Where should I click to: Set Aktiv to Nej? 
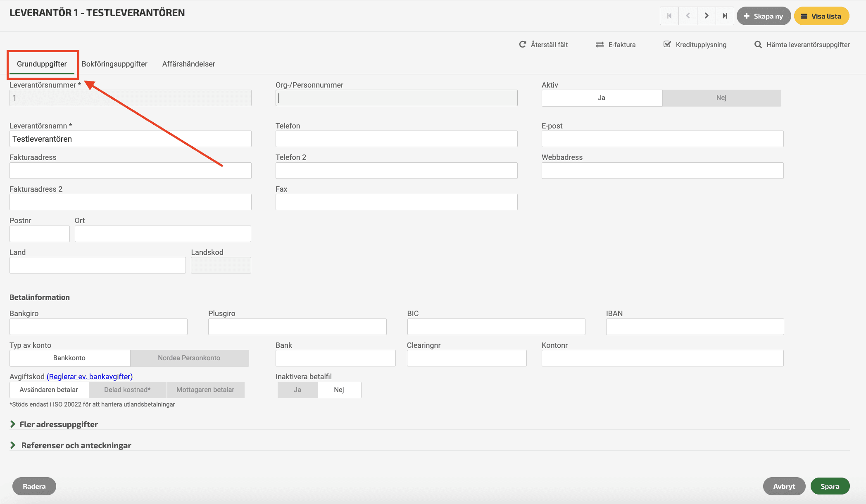pos(721,98)
